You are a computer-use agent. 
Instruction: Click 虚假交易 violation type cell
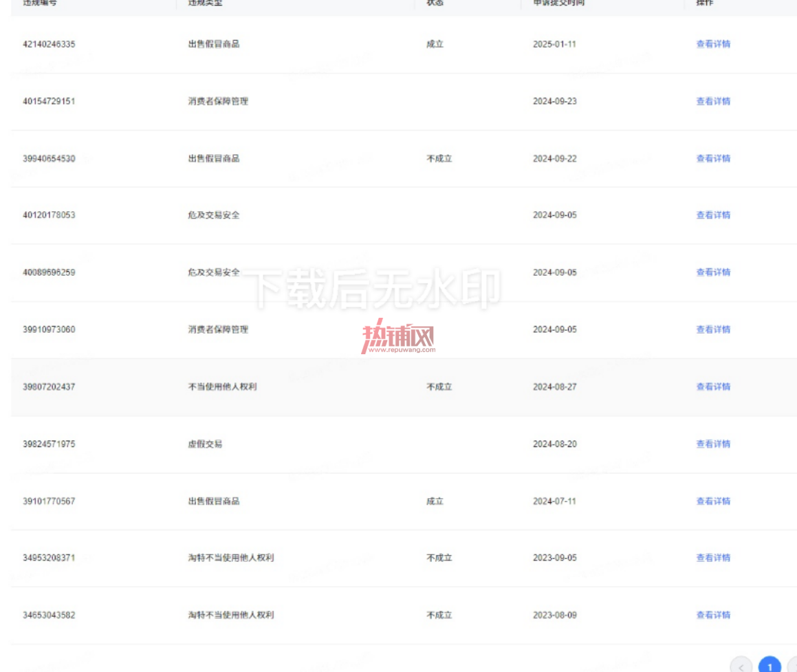pyautogui.click(x=205, y=444)
